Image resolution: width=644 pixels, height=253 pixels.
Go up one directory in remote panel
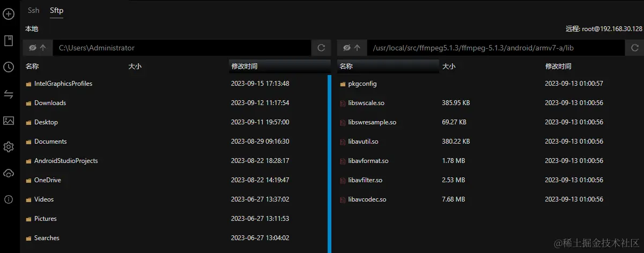(357, 48)
